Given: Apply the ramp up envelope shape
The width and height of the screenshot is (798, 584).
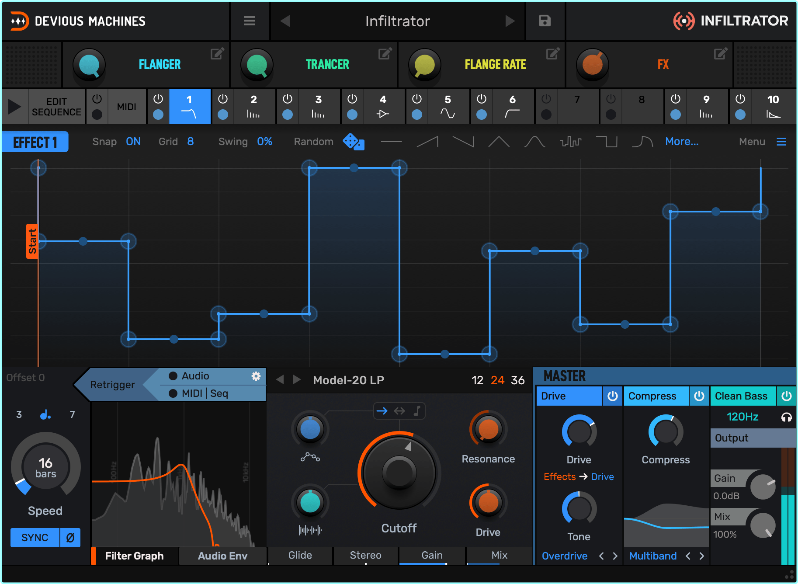Looking at the screenshot, I should [x=428, y=142].
